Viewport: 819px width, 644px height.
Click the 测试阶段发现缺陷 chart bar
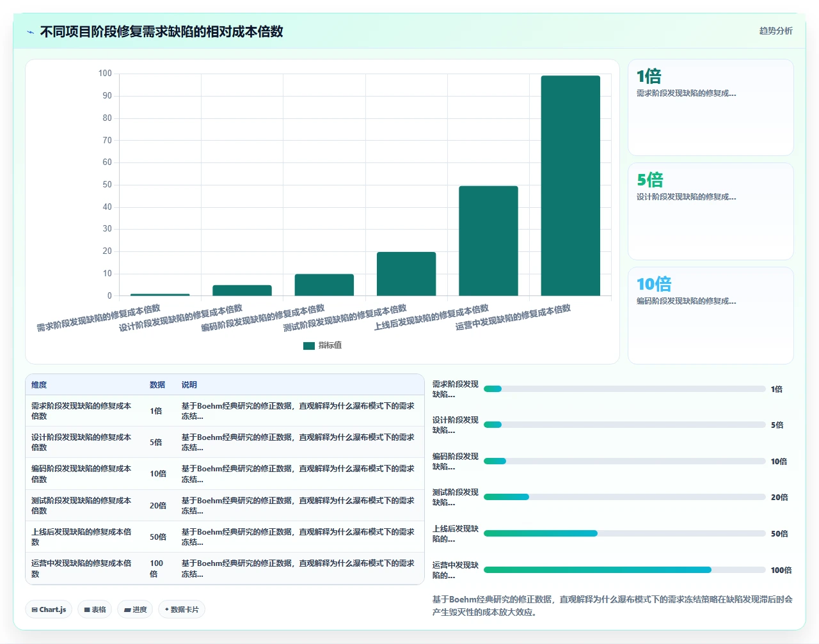point(406,274)
